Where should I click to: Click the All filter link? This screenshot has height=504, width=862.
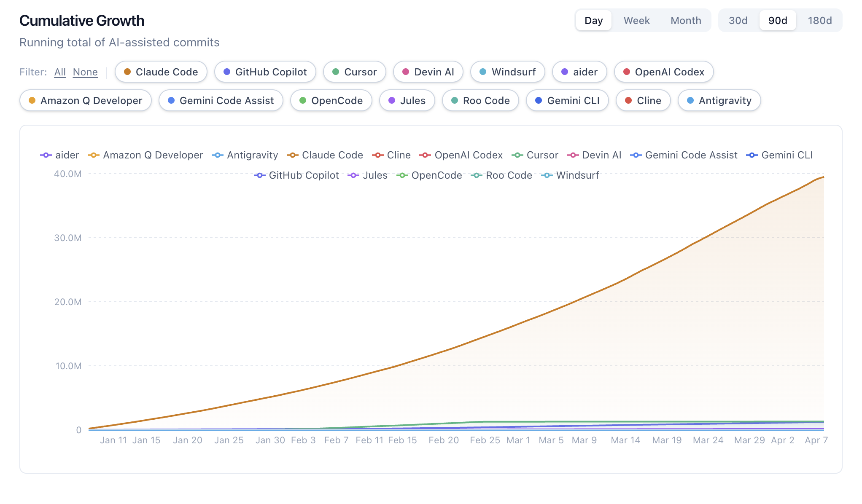pos(60,72)
